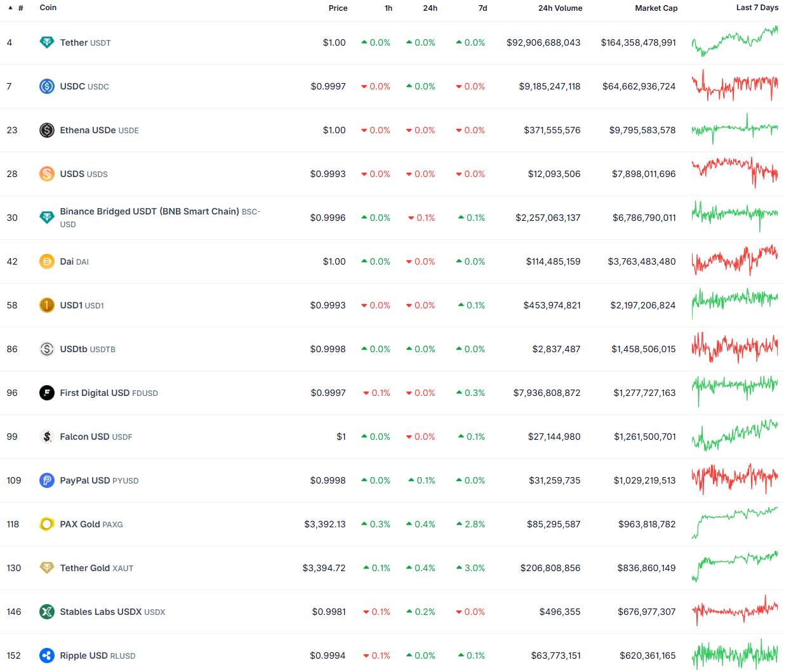Select Stables Labs USDX price $0.9981

coord(329,612)
